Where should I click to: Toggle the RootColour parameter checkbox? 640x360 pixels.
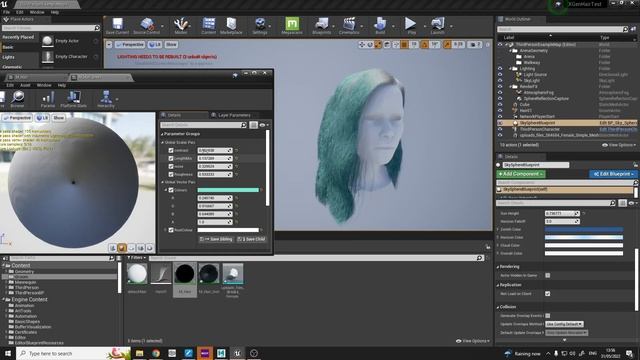coord(171,230)
